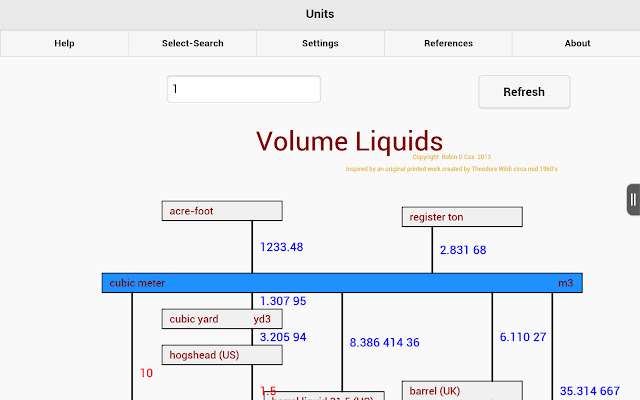Select the cubic yard unit box
This screenshot has height=400, width=640.
[222, 319]
